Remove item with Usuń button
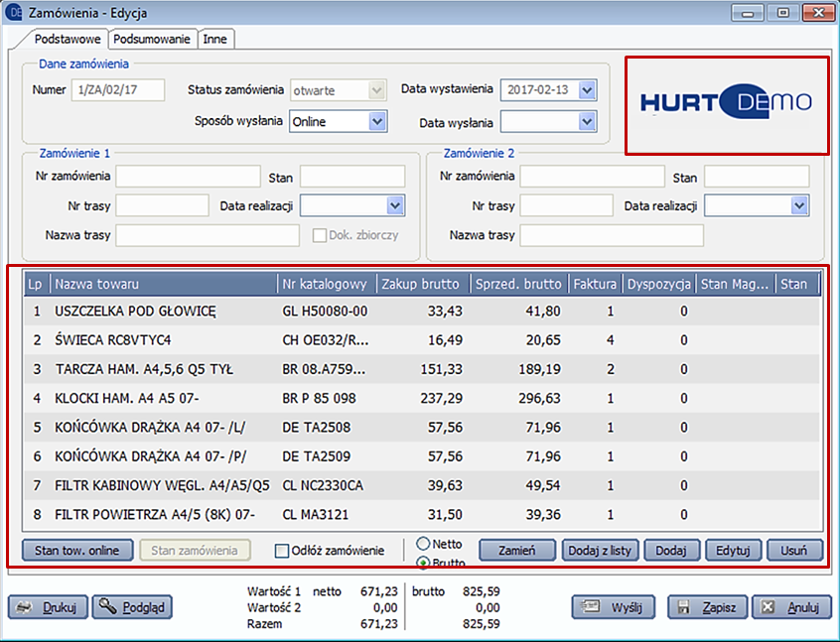Screen dimensions: 840x642 pos(794,551)
